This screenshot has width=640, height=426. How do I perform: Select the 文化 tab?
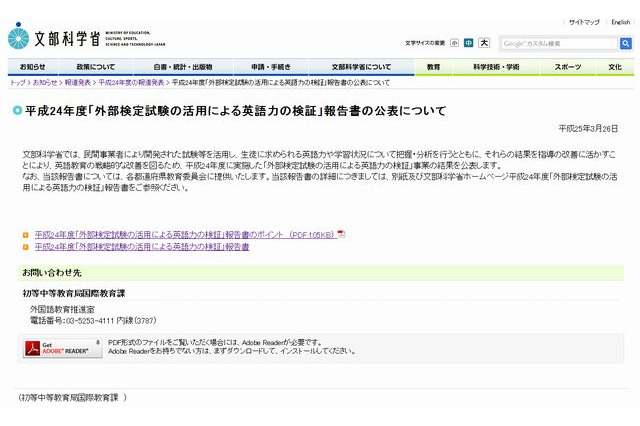(x=615, y=67)
